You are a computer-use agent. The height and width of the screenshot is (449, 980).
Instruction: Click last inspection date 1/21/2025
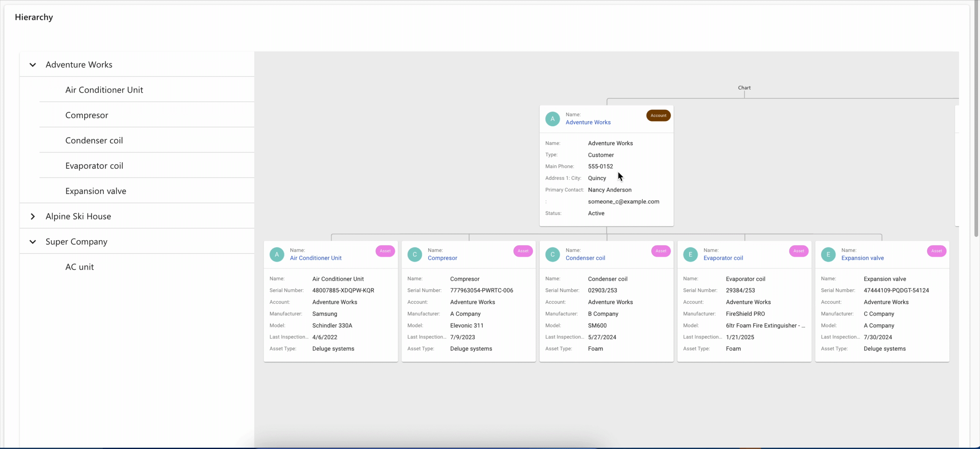pyautogui.click(x=740, y=337)
